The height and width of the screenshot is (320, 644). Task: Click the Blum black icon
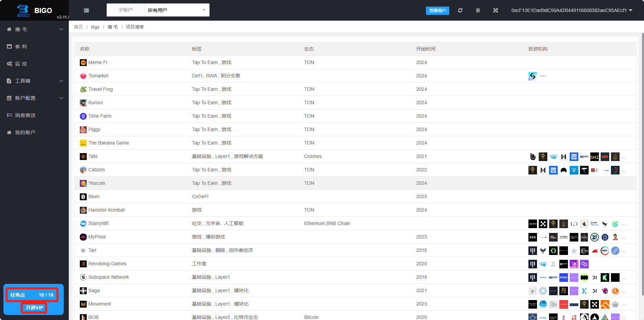point(83,197)
